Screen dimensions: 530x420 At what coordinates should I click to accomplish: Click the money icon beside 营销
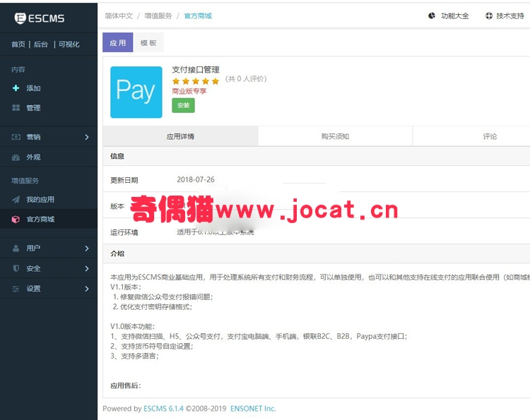(16, 137)
